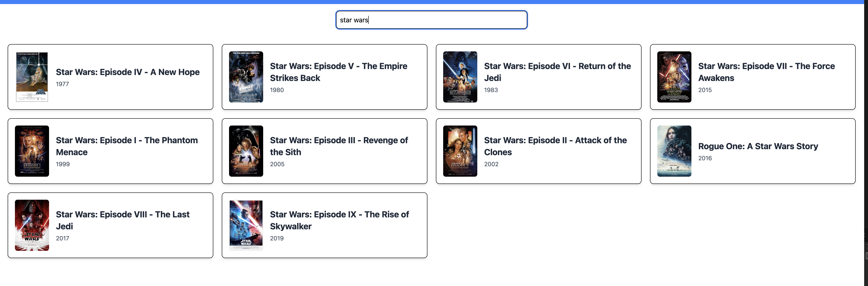Open Attack of the Clones poster
868x286 pixels.
tap(460, 151)
